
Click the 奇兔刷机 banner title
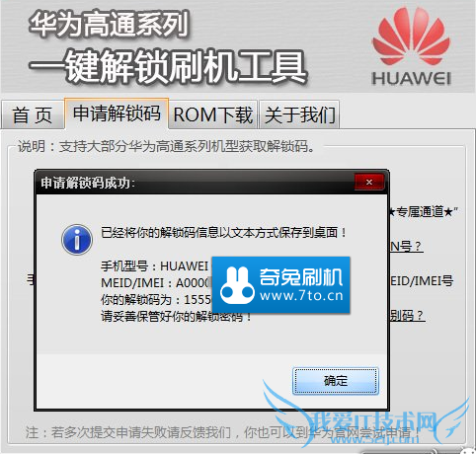pos(301,277)
